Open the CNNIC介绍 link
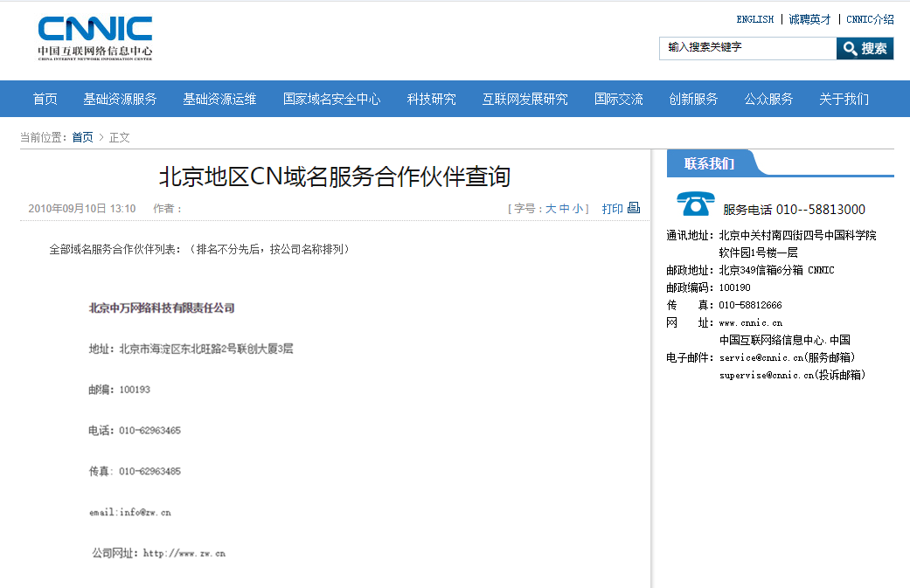 (870, 20)
